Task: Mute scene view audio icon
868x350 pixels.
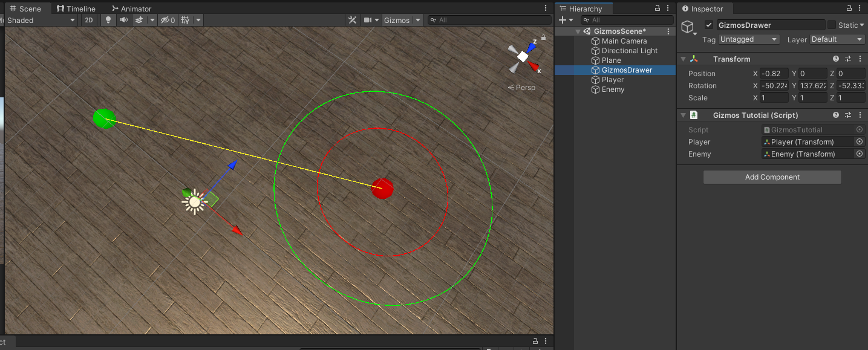Action: [x=124, y=20]
